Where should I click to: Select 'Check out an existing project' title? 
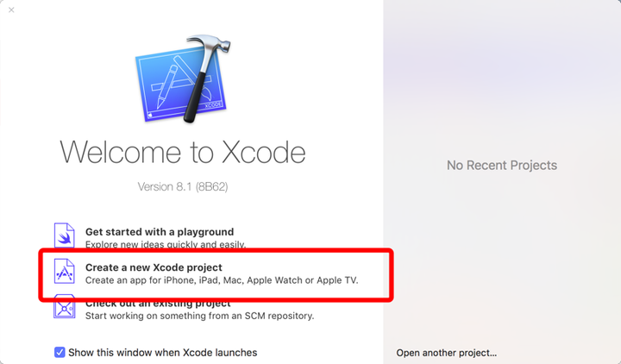tap(158, 304)
